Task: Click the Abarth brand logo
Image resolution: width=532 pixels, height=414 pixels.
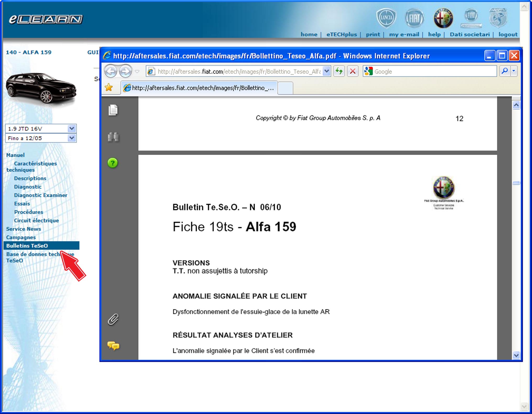Action: click(498, 18)
